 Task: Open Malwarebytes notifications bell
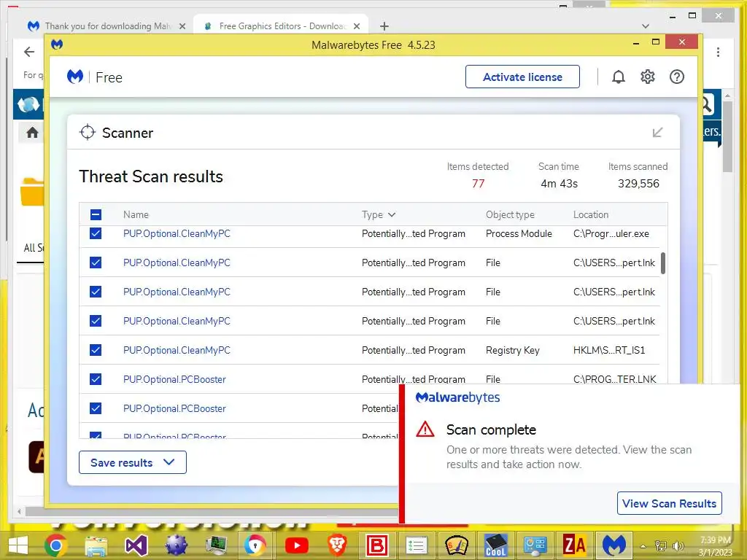tap(619, 77)
